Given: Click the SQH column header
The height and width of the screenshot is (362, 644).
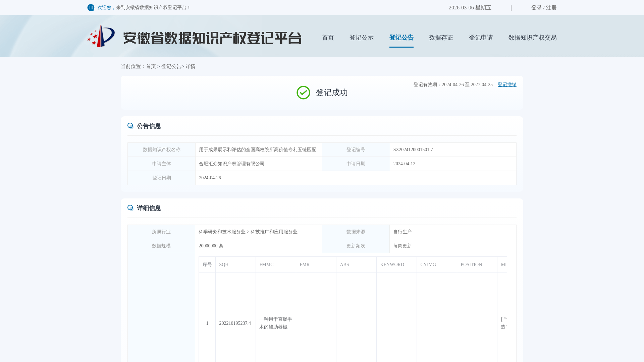Looking at the screenshot, I should 235,265.
